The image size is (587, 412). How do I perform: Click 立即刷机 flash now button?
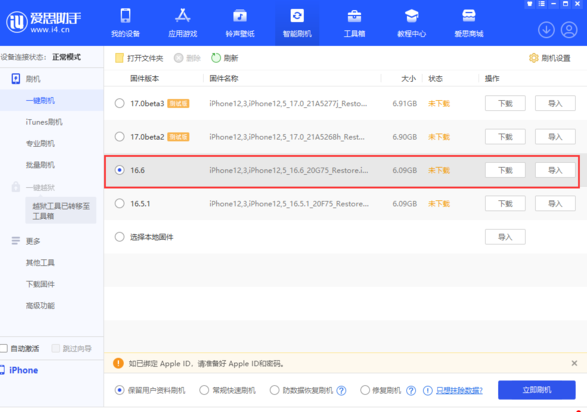point(536,390)
